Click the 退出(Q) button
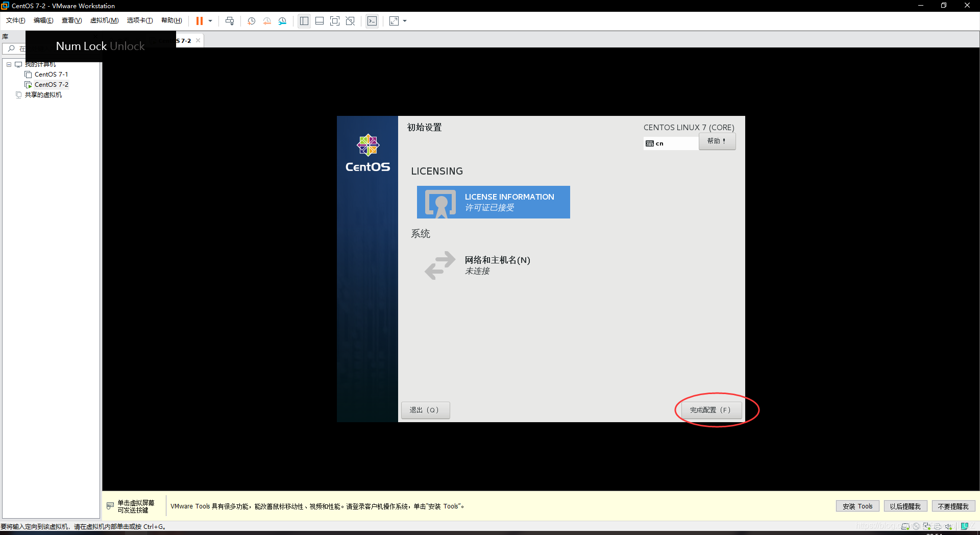Viewport: 980px width, 535px height. click(x=425, y=410)
